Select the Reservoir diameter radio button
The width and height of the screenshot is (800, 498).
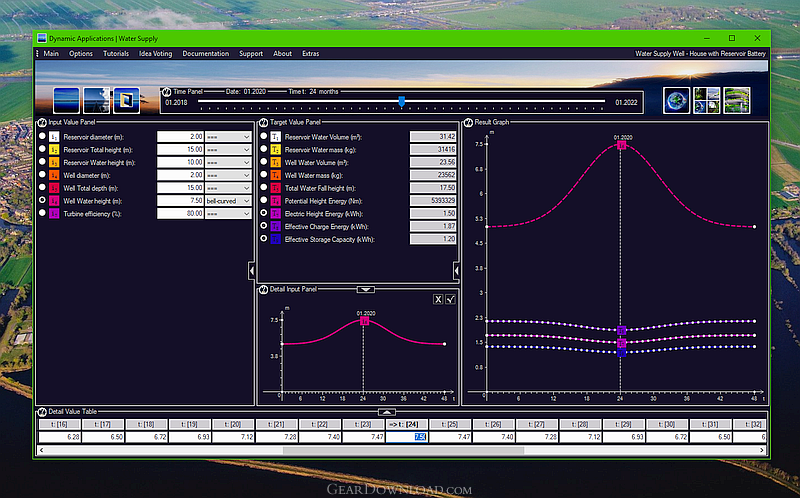[42, 136]
